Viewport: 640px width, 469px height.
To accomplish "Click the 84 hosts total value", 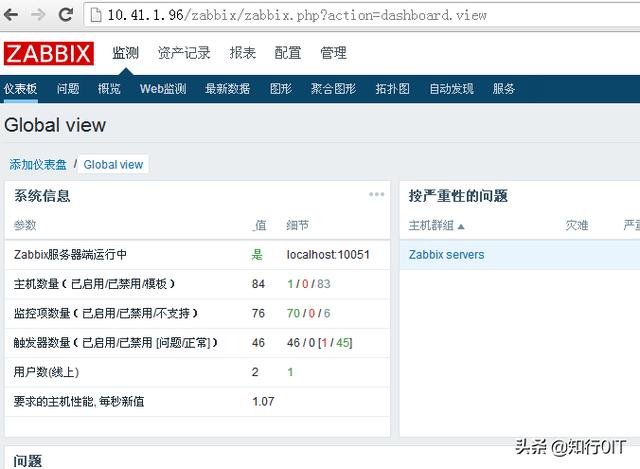I will click(x=258, y=284).
